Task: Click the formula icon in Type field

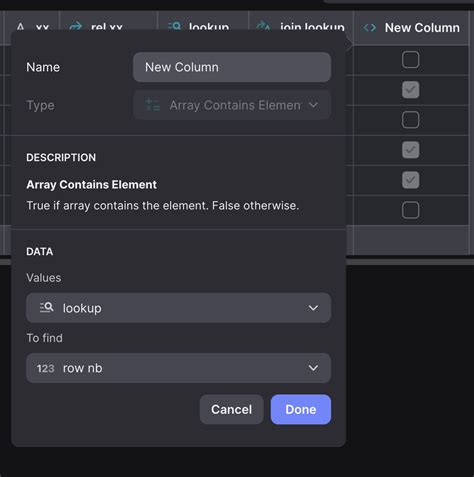Action: coord(152,105)
